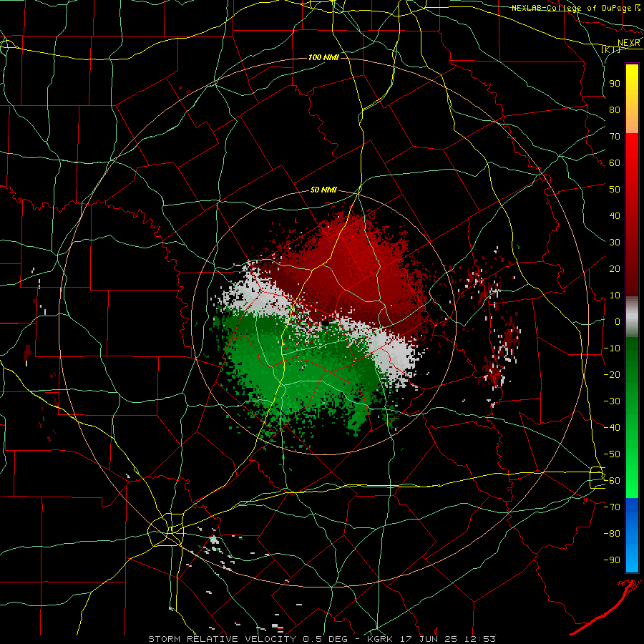The image size is (644, 644).
Task: Click the 60 value on the velocity scale
Action: click(x=615, y=162)
